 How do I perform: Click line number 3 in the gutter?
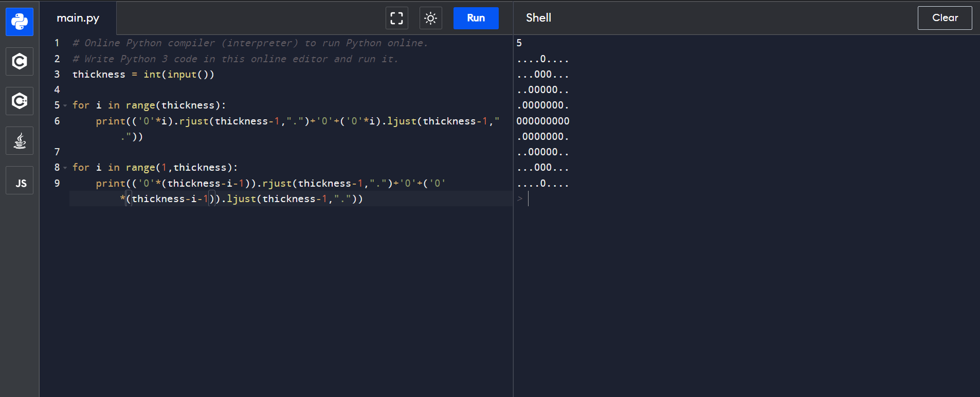[x=57, y=74]
